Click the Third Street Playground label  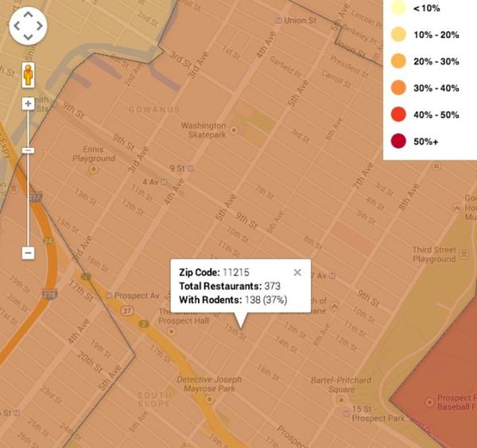point(434,255)
